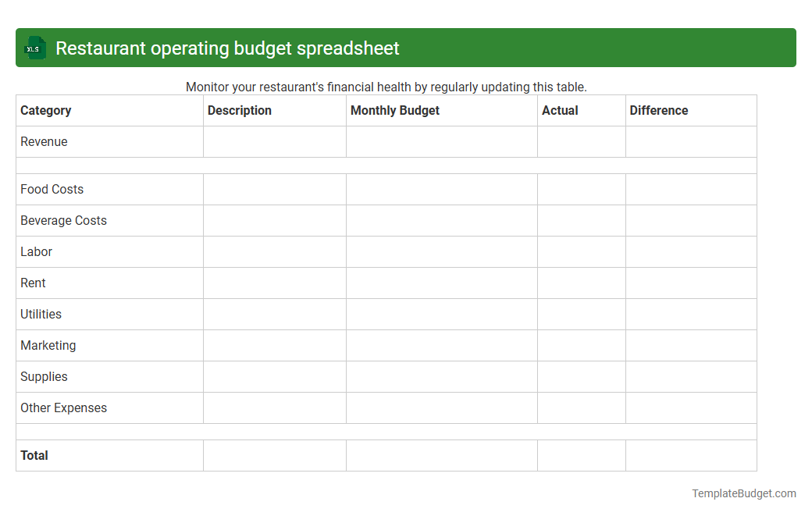Select the Category column header
Image resolution: width=812 pixels, height=516 pixels.
pyautogui.click(x=45, y=110)
